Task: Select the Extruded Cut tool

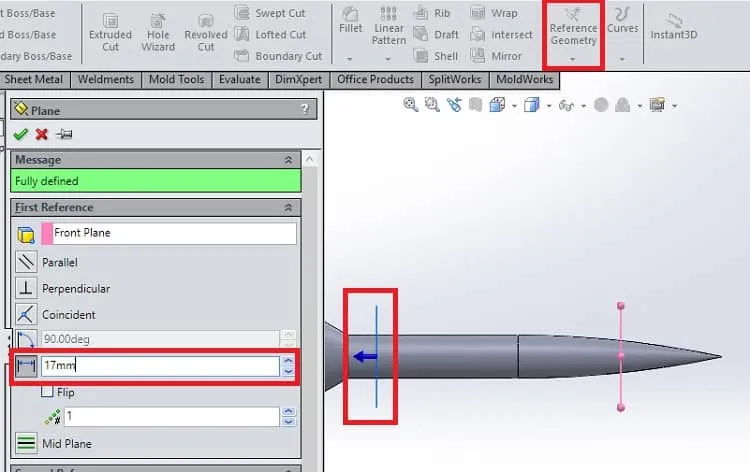Action: click(110, 33)
